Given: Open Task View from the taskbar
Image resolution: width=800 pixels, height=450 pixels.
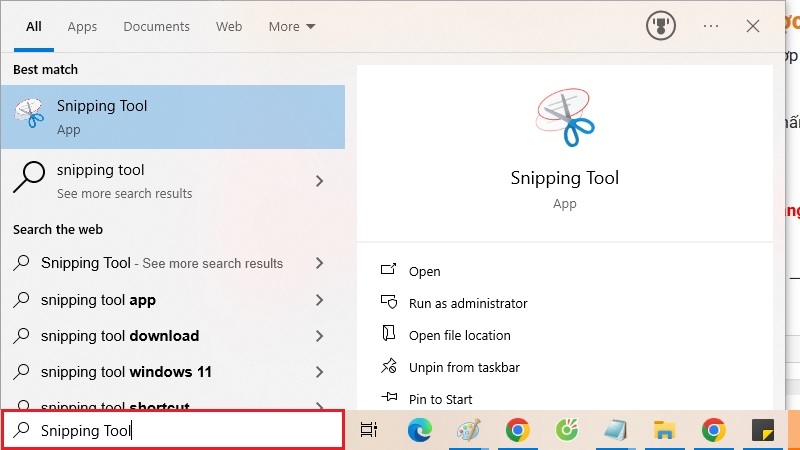Looking at the screenshot, I should [x=369, y=430].
